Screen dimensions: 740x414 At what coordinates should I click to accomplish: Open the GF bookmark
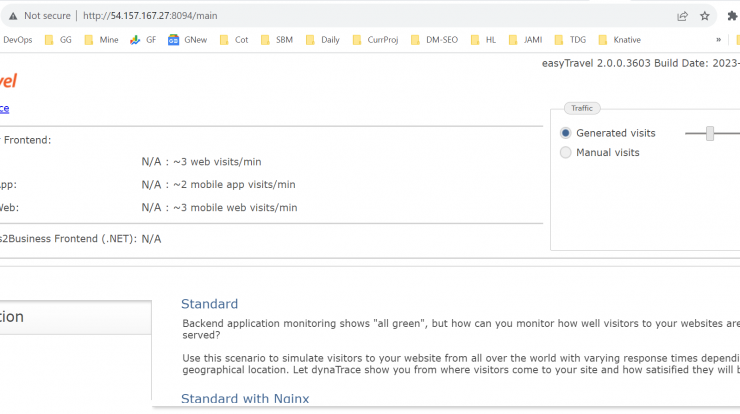click(x=143, y=40)
